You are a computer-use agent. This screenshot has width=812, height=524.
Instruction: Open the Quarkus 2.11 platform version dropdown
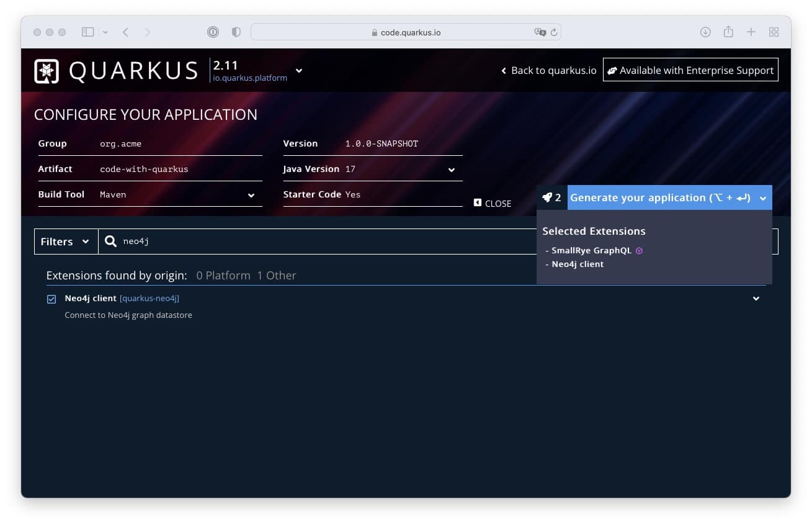299,71
